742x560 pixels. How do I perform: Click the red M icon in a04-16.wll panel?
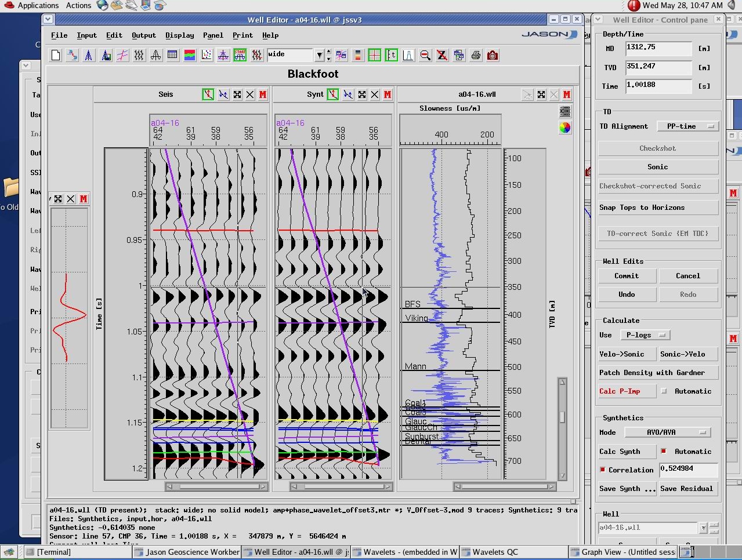(567, 94)
